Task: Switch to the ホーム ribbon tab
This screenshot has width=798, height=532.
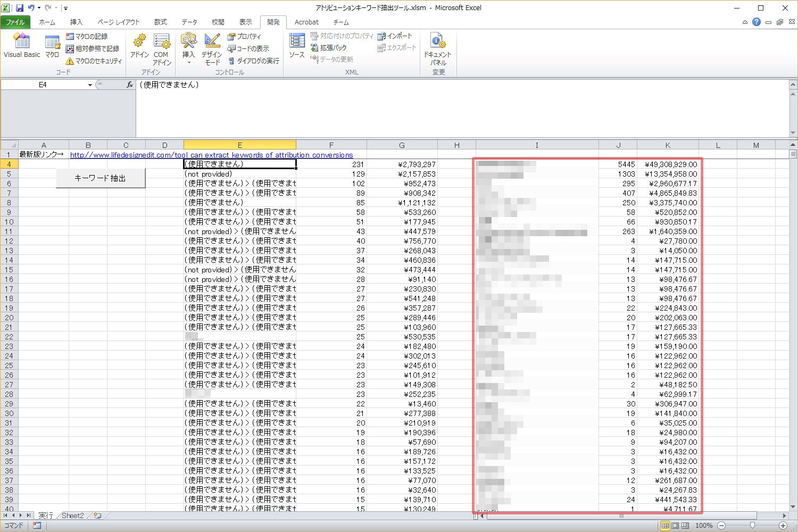Action: click(x=47, y=22)
